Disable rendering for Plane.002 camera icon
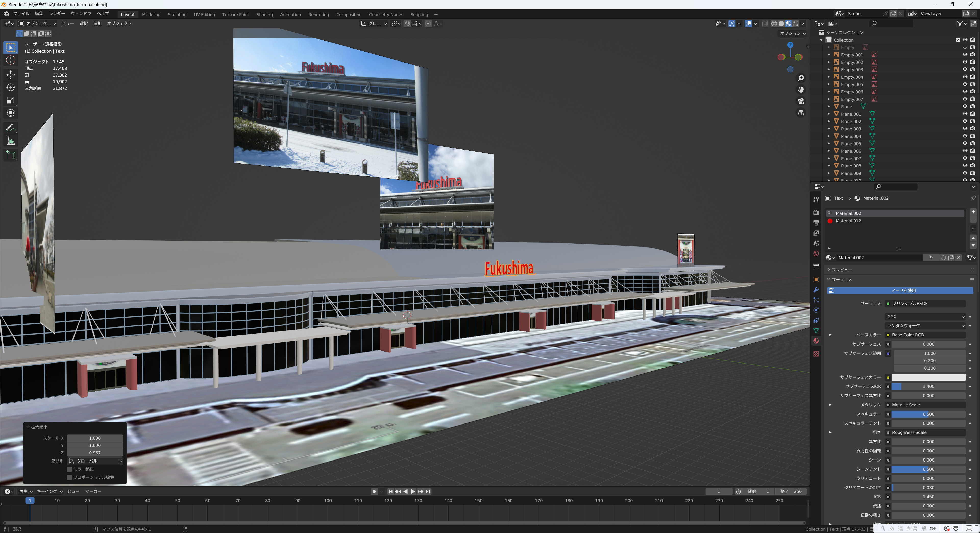 pyautogui.click(x=973, y=121)
